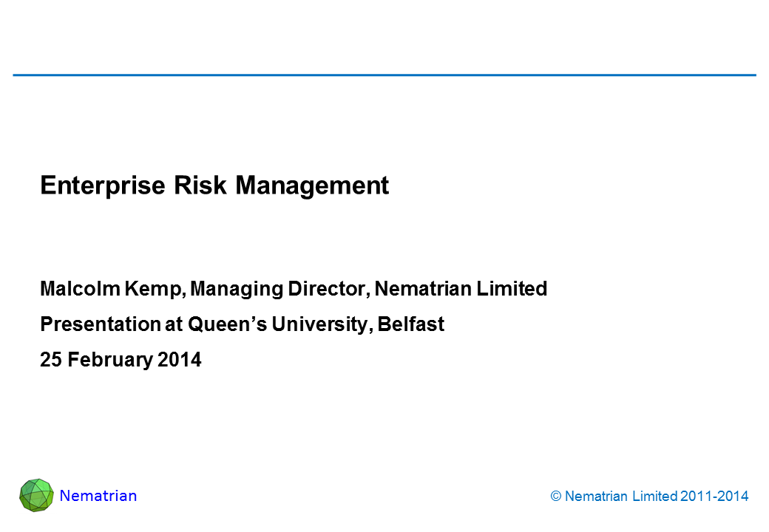Click the word "Management" in the title
The width and height of the screenshot is (769, 532).
pos(312,185)
